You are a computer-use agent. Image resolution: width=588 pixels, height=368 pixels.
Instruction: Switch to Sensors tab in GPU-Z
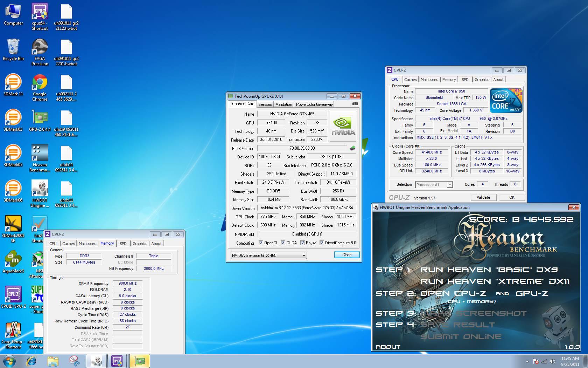(x=265, y=104)
